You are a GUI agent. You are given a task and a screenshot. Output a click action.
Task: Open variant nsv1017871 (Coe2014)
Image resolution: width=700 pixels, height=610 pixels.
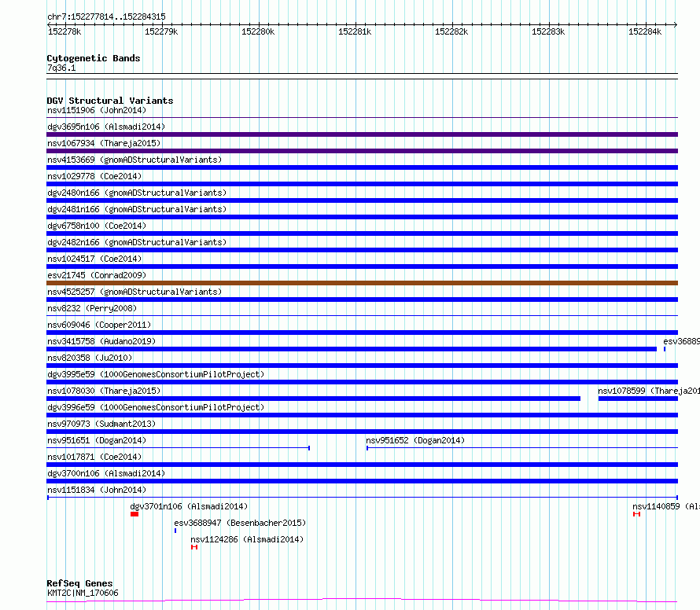point(94,457)
